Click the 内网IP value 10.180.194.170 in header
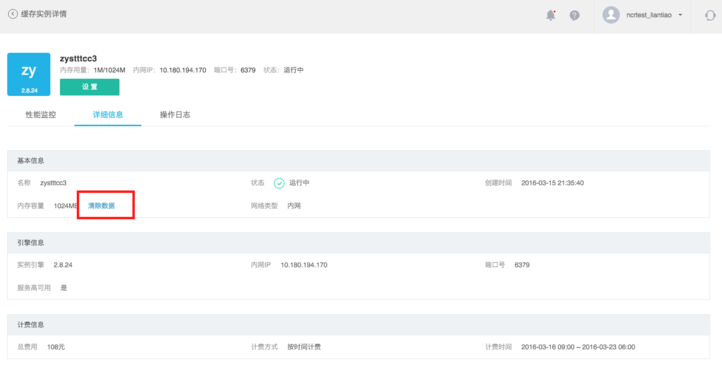The width and height of the screenshot is (722, 368). [x=183, y=70]
